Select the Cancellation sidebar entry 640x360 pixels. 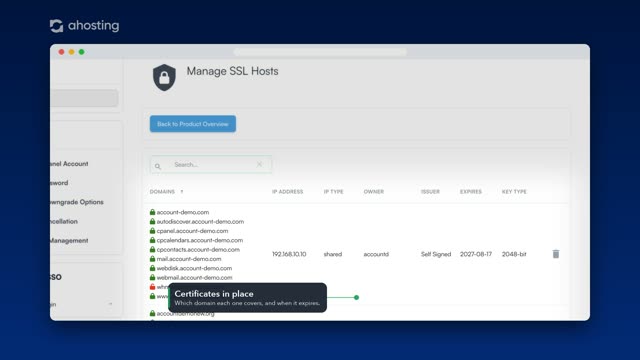64,221
